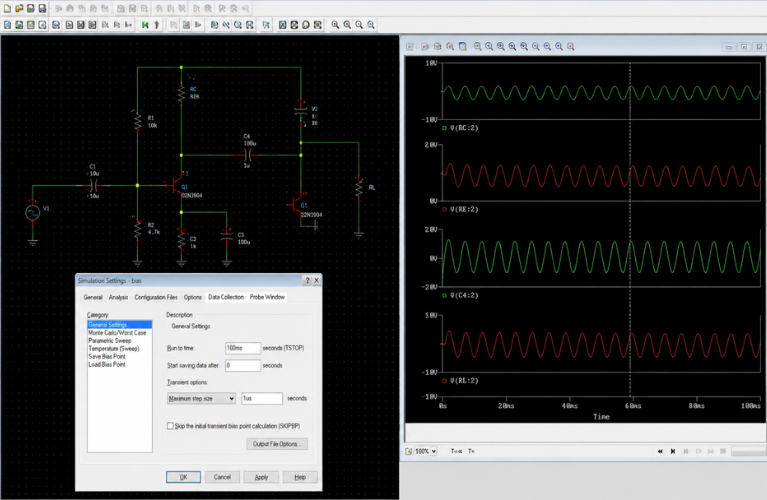Select the 1k emitter resistor symbol
767x500 pixels.
tap(181, 240)
